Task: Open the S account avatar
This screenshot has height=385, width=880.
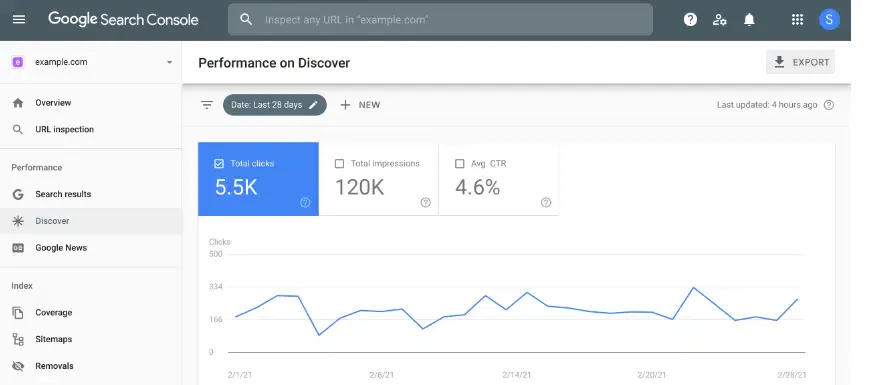Action: coord(829,20)
